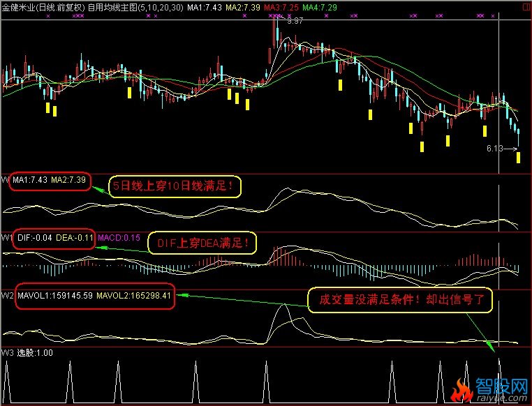Select the yellow MA2:7.39 label in top header
Image resolution: width=532 pixels, height=406 pixels.
[243, 8]
